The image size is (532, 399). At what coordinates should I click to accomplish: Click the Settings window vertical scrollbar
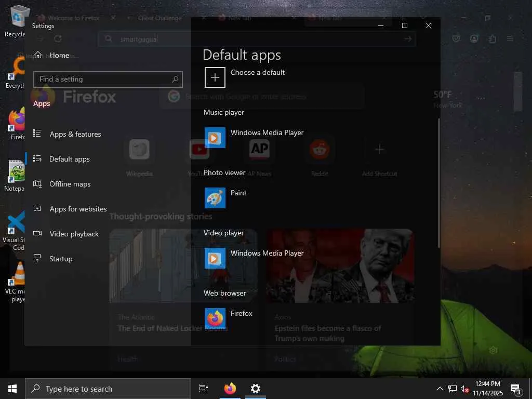click(438, 183)
